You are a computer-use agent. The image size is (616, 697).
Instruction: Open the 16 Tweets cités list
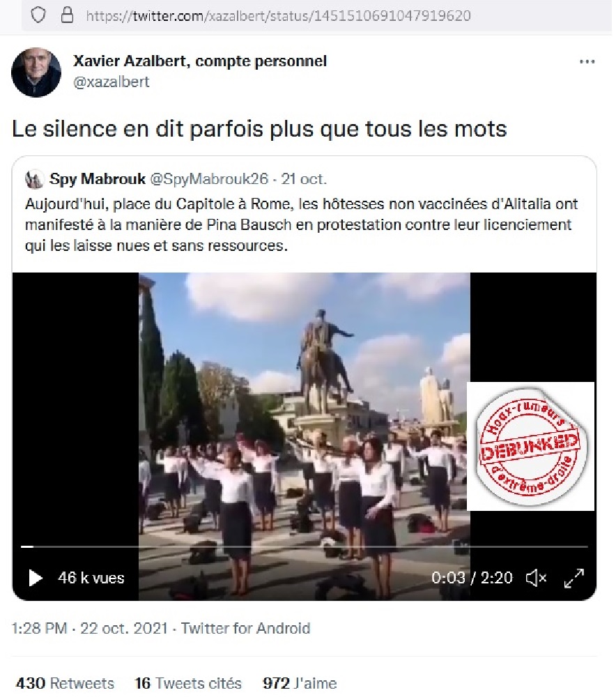pos(188,683)
